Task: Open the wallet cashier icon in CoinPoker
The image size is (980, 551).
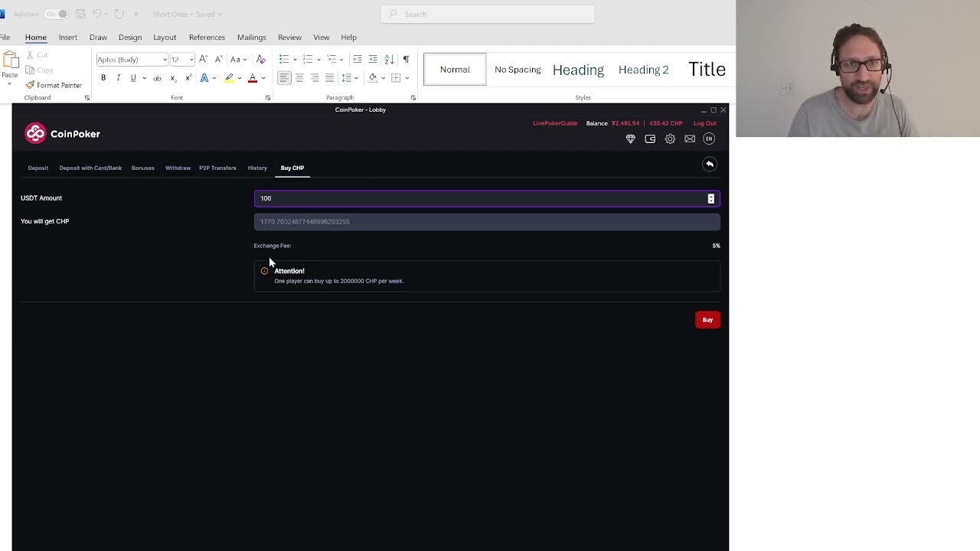Action: (650, 139)
